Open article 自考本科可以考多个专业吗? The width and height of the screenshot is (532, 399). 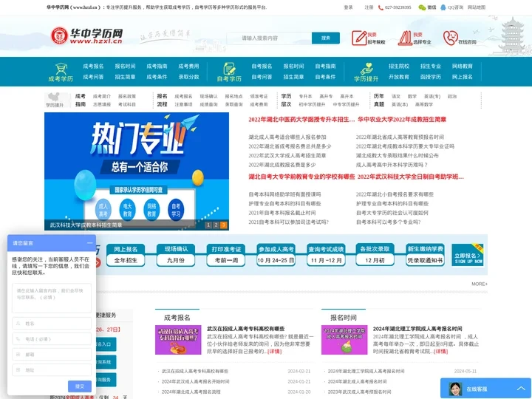pyautogui.click(x=388, y=222)
